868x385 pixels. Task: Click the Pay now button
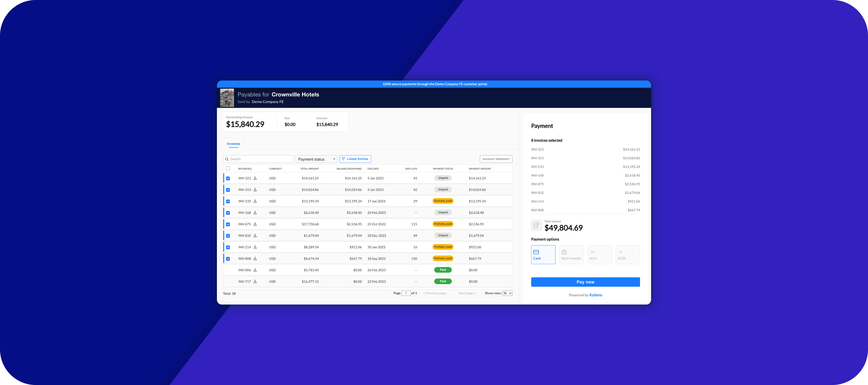pyautogui.click(x=585, y=282)
